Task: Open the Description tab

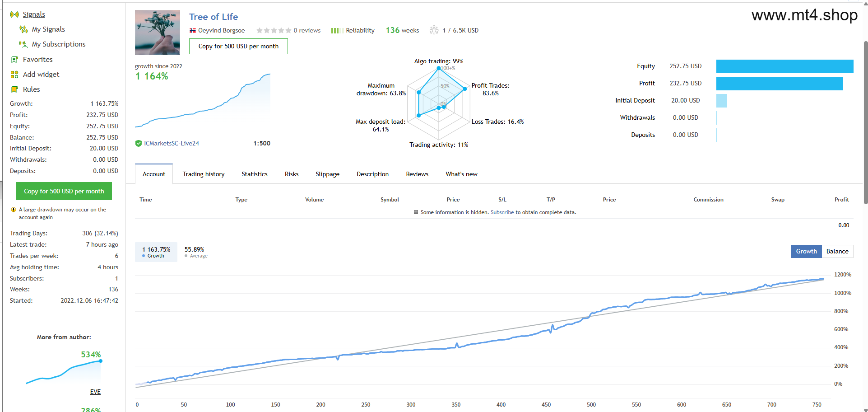Action: point(372,174)
